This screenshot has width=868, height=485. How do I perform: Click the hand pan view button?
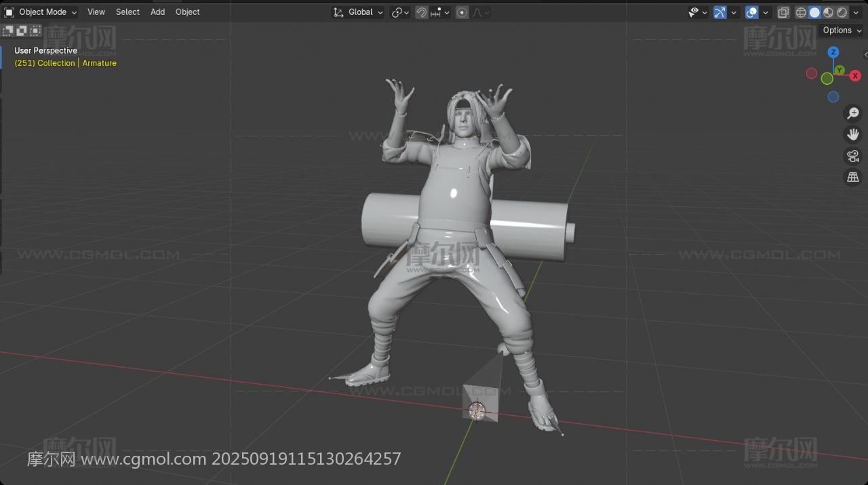click(853, 134)
